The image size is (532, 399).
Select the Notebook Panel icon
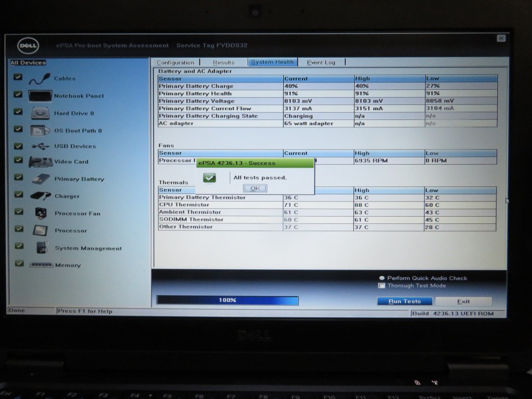point(40,96)
